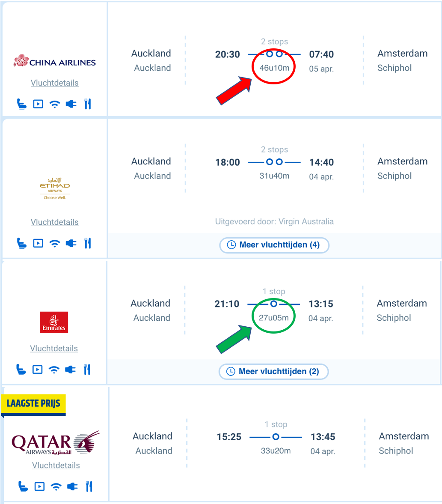
Task: Open Vluchtdetails for China Airlines
Action: point(55,83)
